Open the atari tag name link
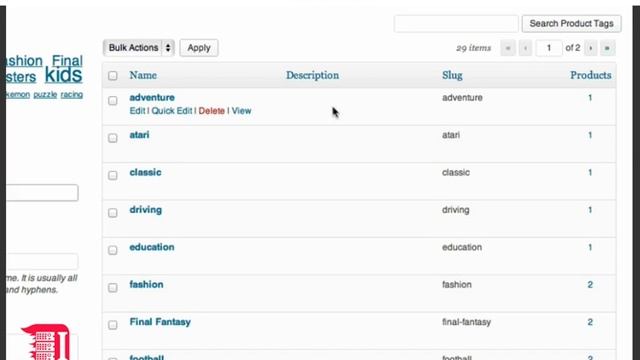Image resolution: width=640 pixels, height=360 pixels. (139, 135)
